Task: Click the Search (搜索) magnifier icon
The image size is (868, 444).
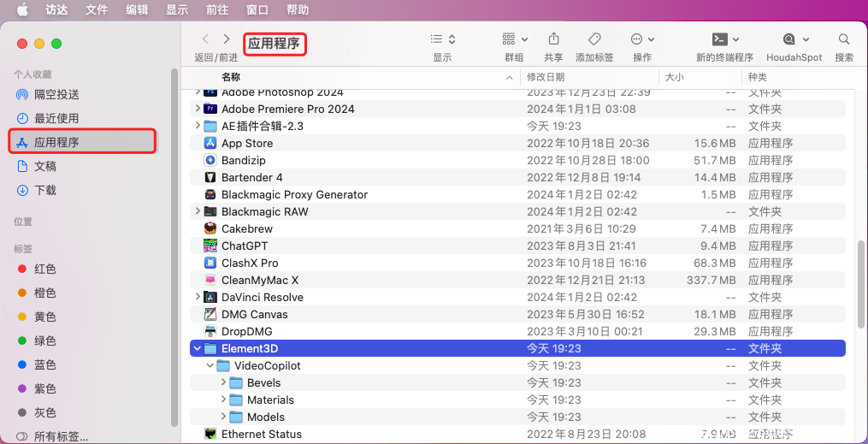Action: [x=844, y=39]
